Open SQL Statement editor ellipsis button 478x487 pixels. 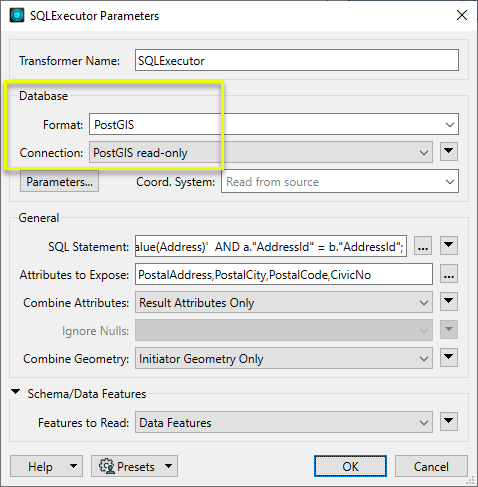(423, 246)
